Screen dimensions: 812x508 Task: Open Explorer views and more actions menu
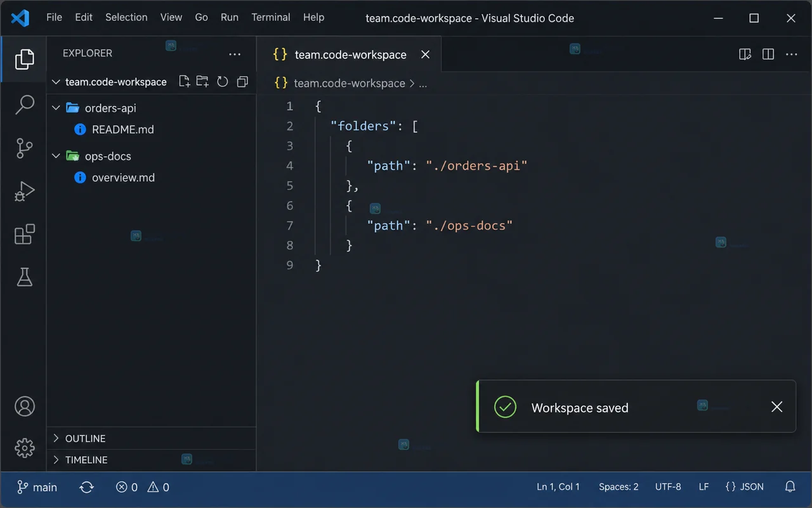coord(235,54)
